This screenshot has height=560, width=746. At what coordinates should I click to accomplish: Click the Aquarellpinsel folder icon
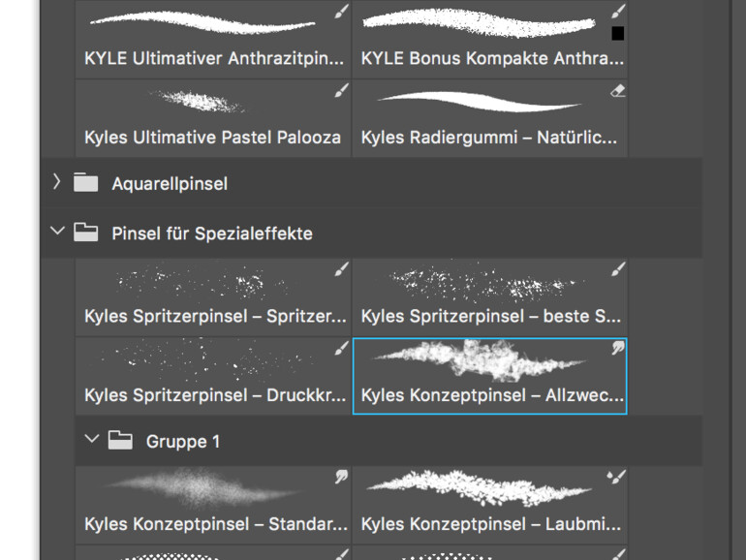coord(85,182)
